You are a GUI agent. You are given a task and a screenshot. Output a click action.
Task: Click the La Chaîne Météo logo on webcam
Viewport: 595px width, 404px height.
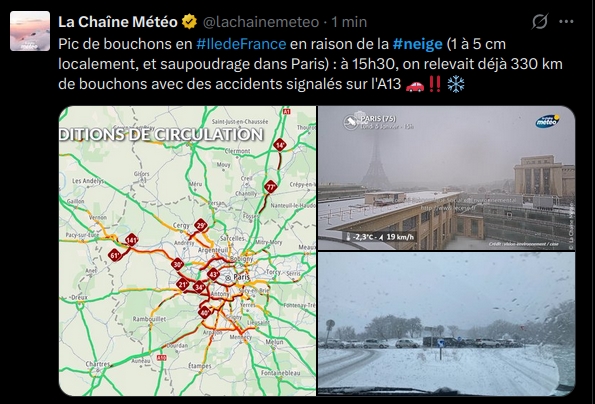tap(547, 121)
